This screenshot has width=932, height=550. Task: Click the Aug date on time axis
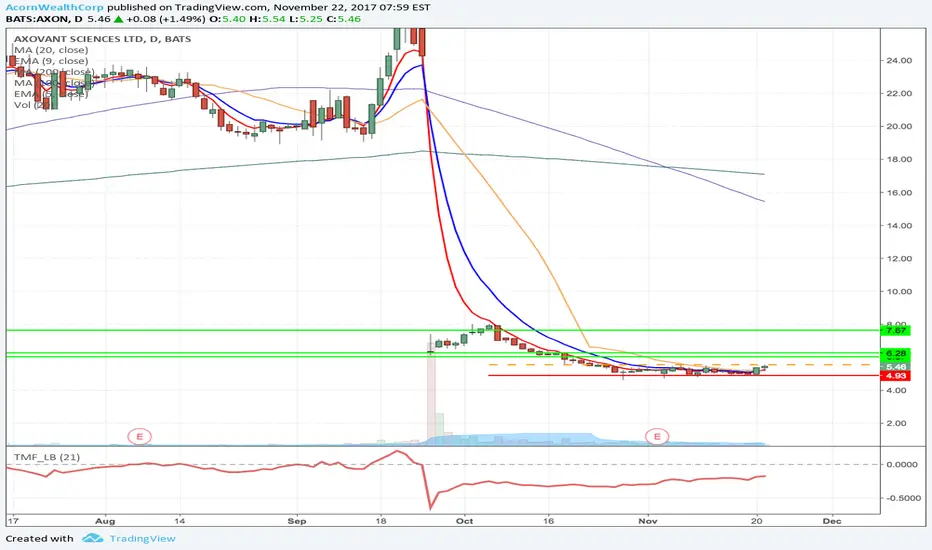(105, 521)
